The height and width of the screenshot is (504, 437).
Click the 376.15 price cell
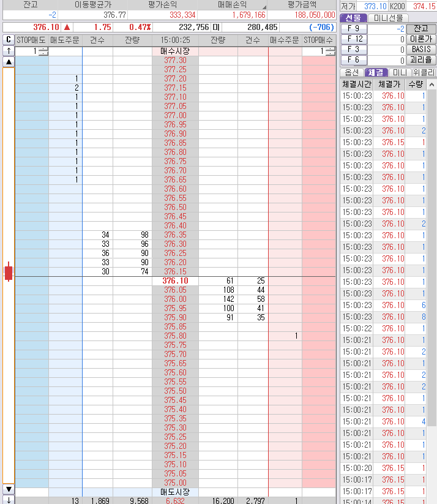pyautogui.click(x=175, y=272)
